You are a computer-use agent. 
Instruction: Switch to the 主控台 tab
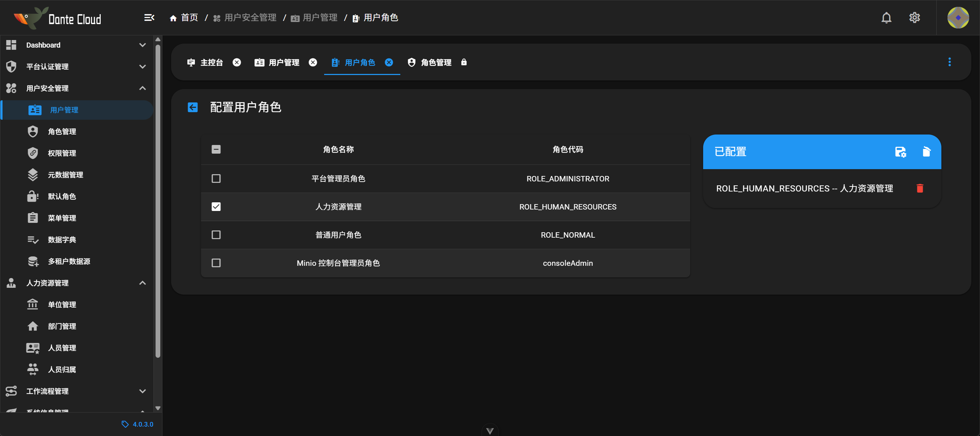[212, 62]
